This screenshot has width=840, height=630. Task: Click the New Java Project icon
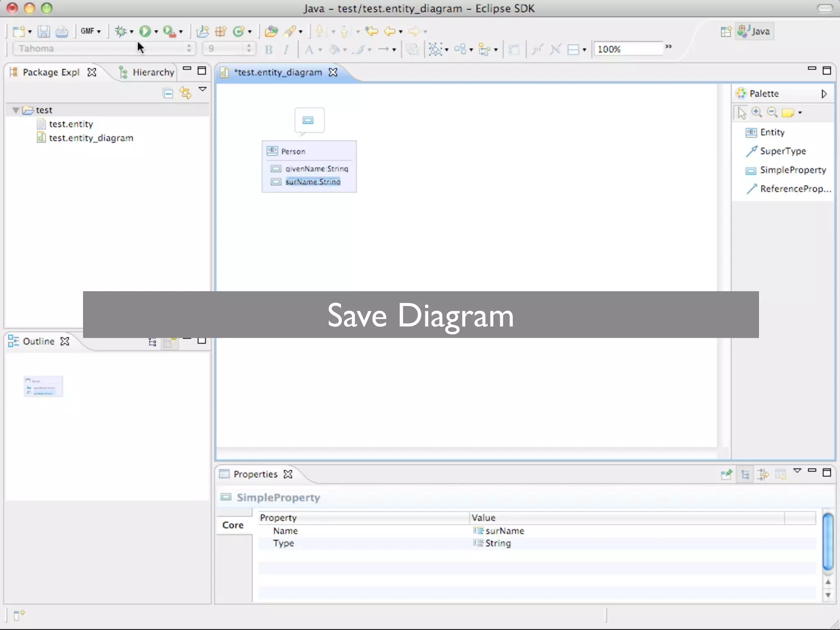click(203, 31)
